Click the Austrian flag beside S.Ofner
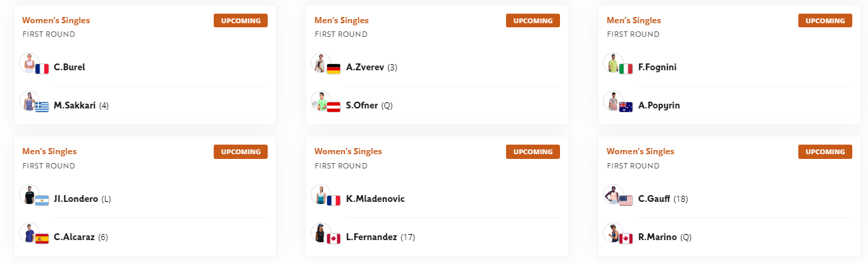This screenshot has height=264, width=868. (334, 106)
